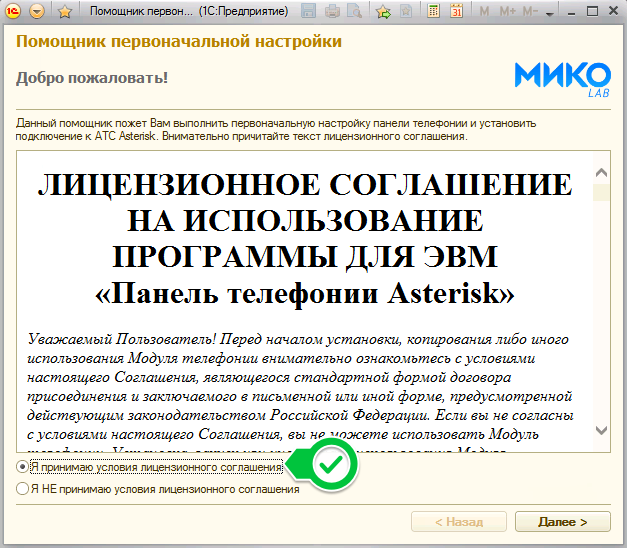Click the MIKO LAB logo
The image size is (627, 548).
[563, 80]
